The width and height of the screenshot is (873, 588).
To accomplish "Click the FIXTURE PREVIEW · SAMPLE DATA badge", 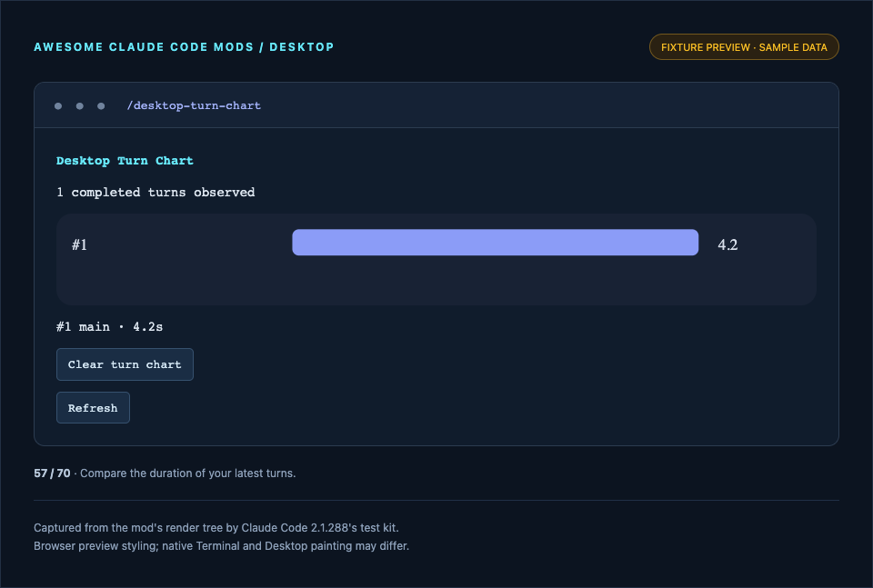I will [x=744, y=47].
